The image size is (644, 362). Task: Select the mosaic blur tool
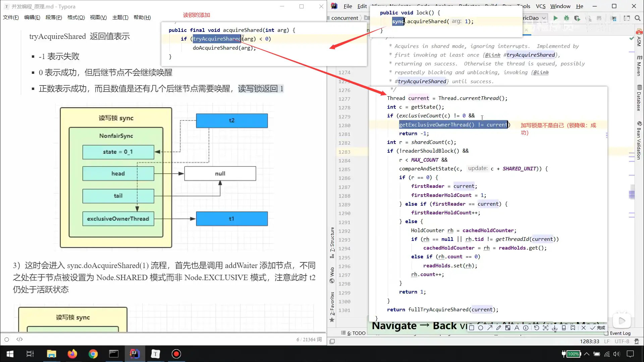coord(508,328)
